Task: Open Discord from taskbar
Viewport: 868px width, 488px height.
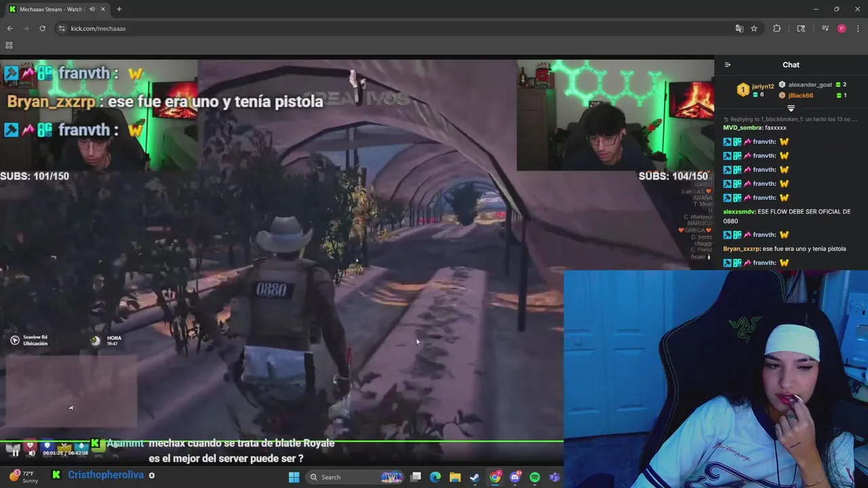Action: coord(515,477)
